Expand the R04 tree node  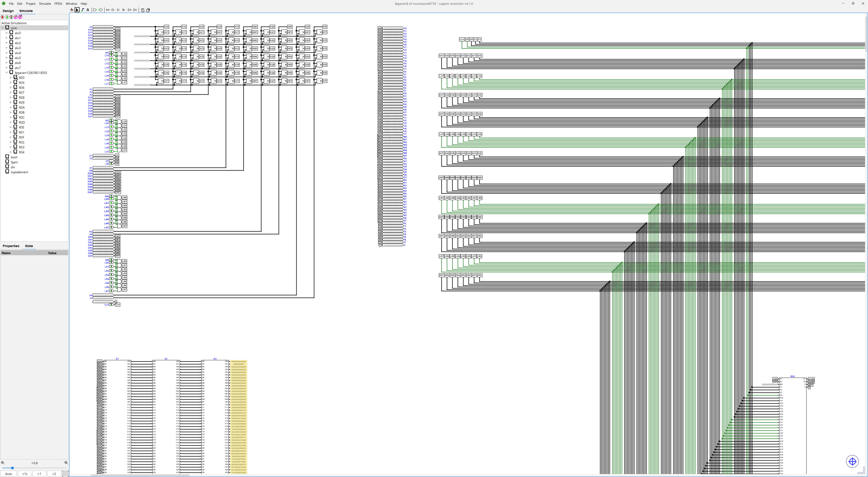[x=11, y=152]
